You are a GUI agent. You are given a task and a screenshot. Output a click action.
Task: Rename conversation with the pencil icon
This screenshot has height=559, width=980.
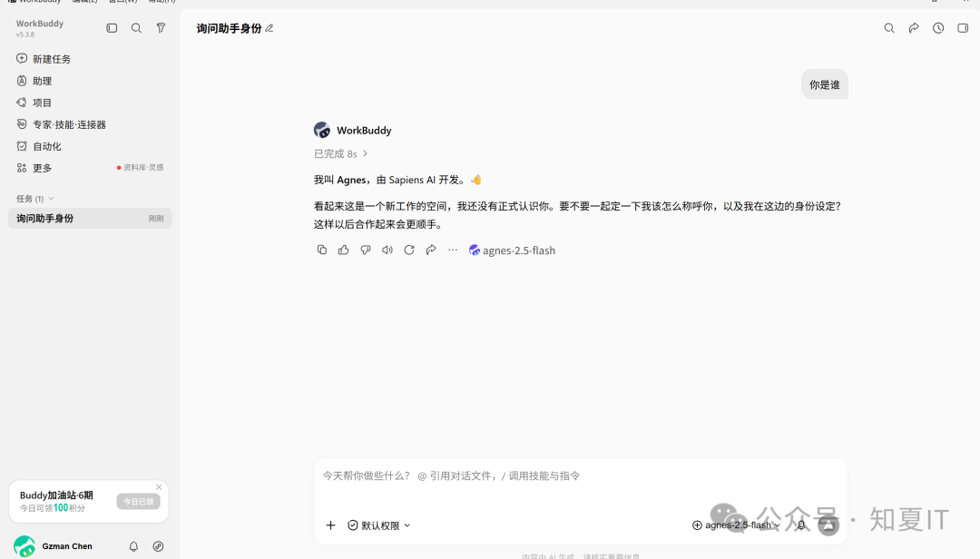coord(269,28)
